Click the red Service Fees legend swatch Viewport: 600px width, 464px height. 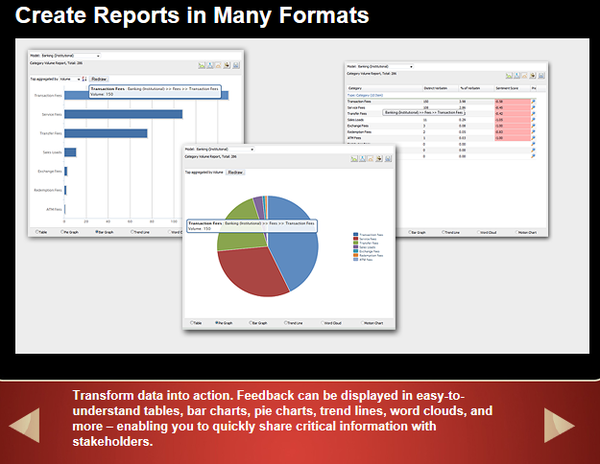click(355, 239)
